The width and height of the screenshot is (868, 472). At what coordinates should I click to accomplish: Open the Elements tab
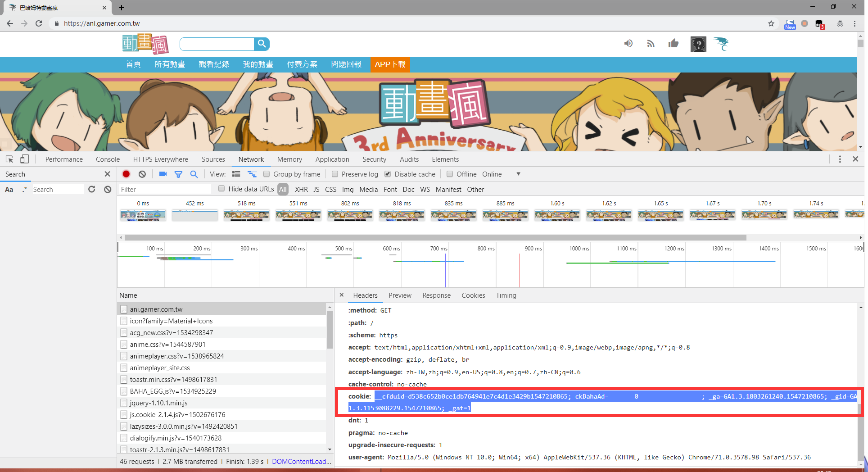pyautogui.click(x=445, y=159)
